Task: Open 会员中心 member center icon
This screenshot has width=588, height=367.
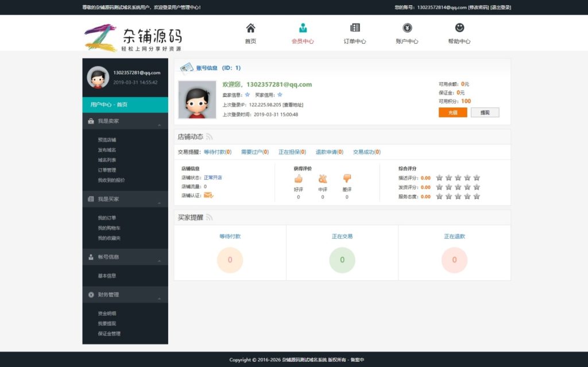Action: 303,28
